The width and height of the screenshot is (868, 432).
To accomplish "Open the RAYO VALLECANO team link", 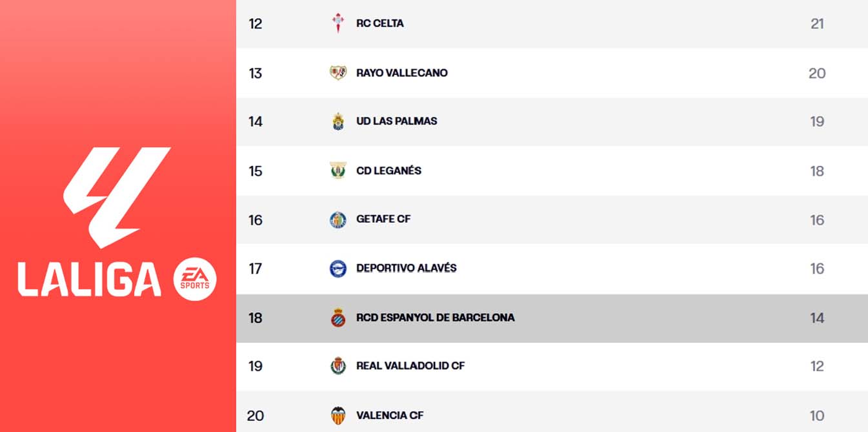I will point(401,73).
